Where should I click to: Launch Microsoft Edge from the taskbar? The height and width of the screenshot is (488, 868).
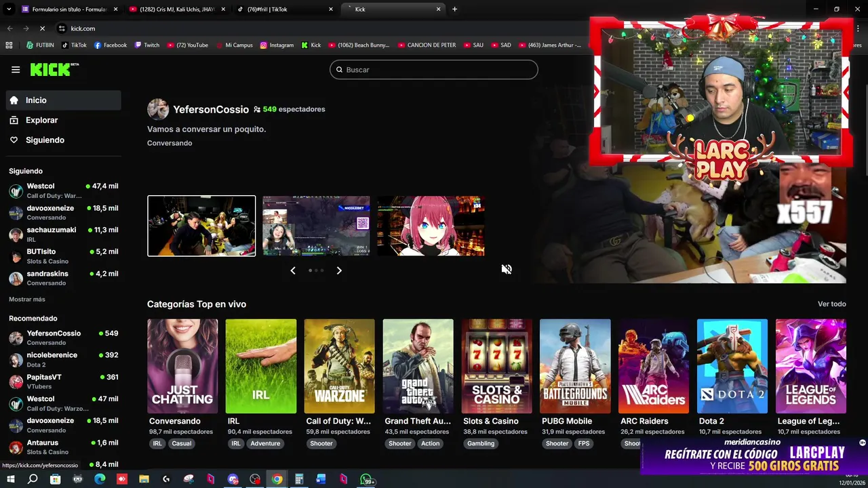pos(100,480)
